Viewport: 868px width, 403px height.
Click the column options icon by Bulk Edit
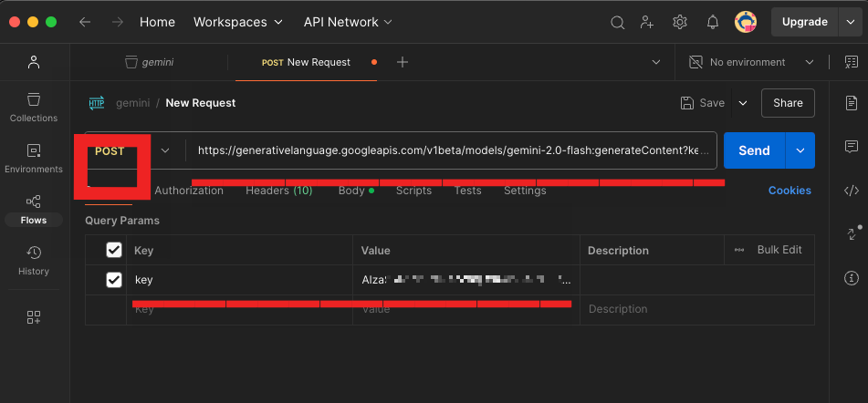pos(739,250)
